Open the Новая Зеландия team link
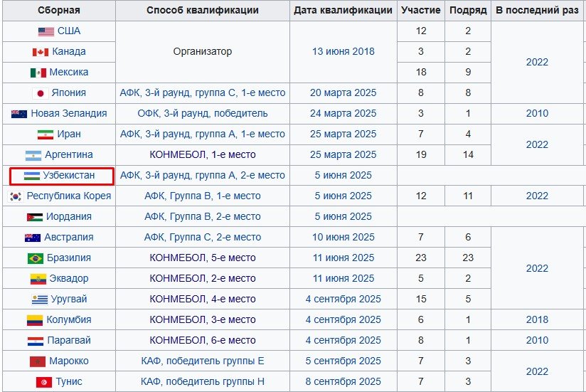The height and width of the screenshot is (392, 586). 69,113
